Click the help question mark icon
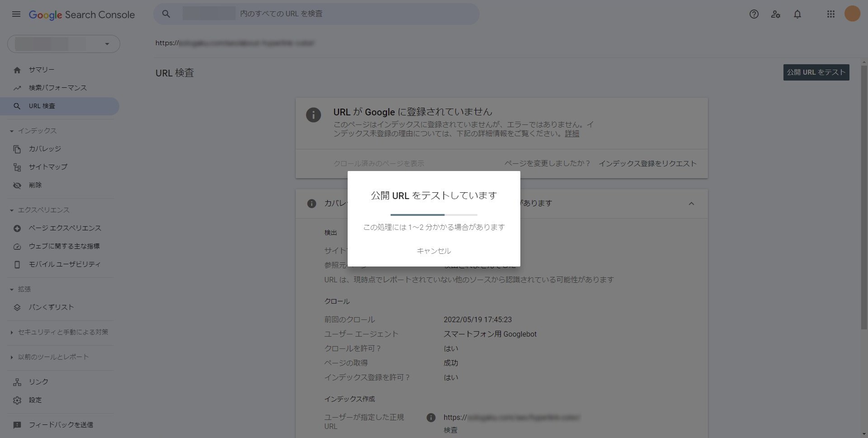This screenshot has width=868, height=438. (x=754, y=14)
